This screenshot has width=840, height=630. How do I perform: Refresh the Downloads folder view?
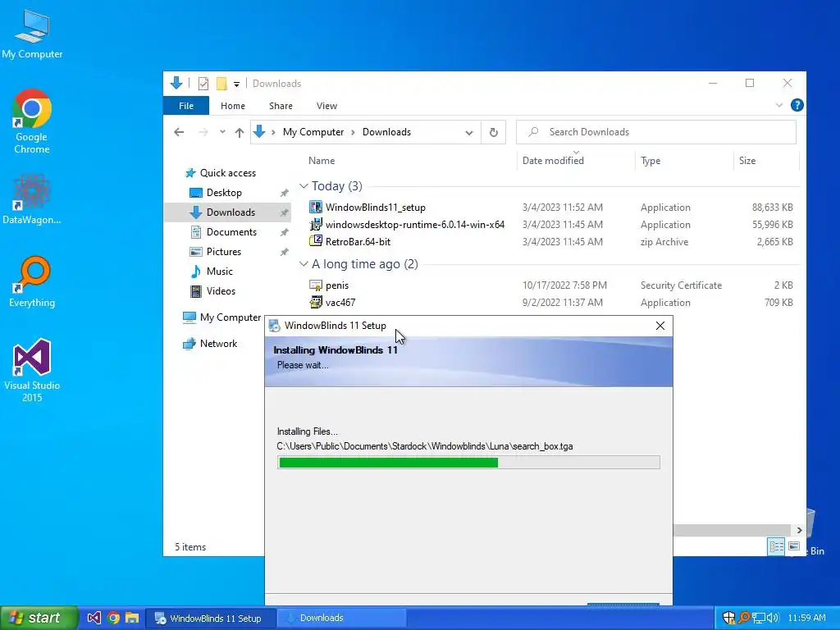(x=493, y=132)
